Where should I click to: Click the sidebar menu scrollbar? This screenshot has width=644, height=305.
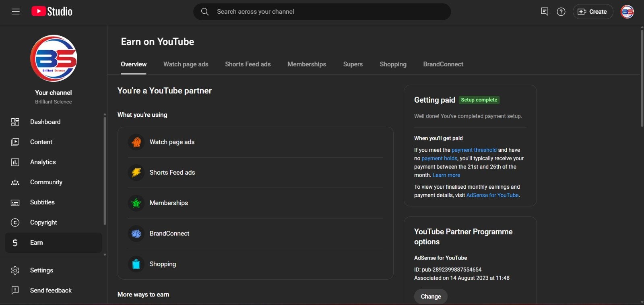click(x=105, y=171)
